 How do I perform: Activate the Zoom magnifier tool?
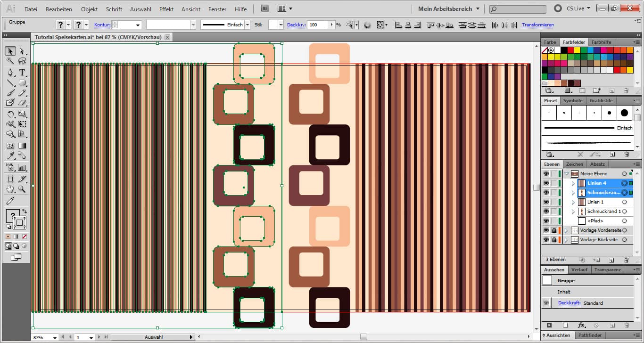pyautogui.click(x=22, y=189)
